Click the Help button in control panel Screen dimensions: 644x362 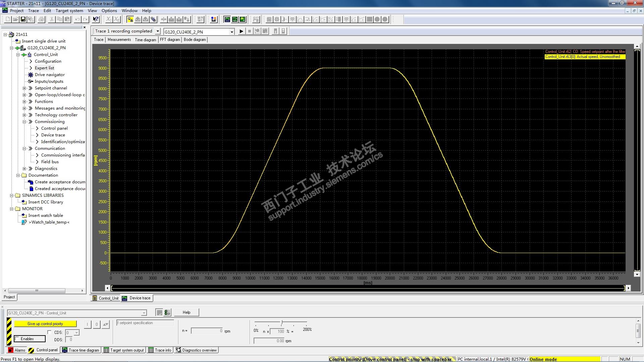[186, 312]
